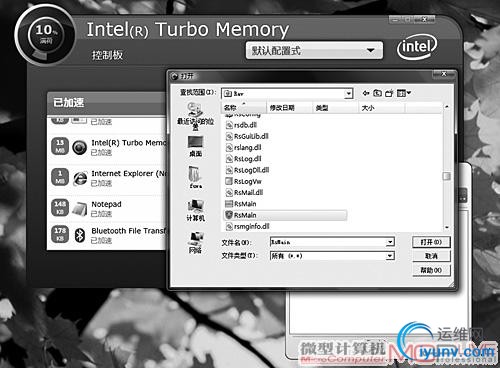
Task: Select rslang.dll in file list
Action: (x=243, y=147)
